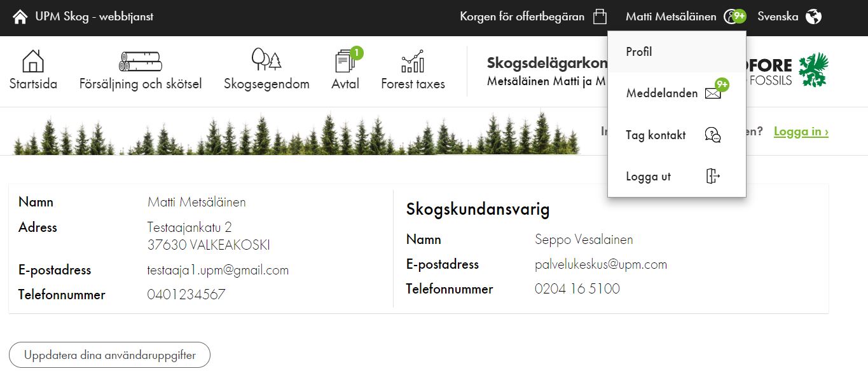Image resolution: width=868 pixels, height=378 pixels.
Task: Follow the Logga in link
Action: (x=801, y=132)
